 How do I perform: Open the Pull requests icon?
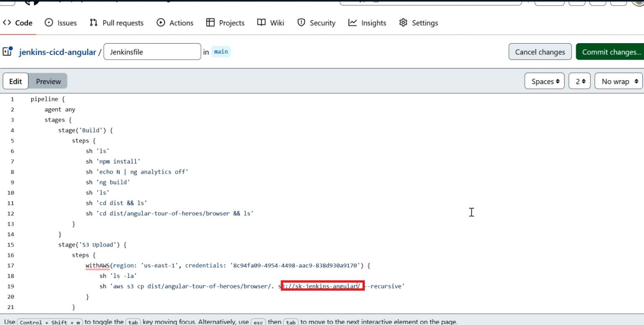click(x=93, y=23)
